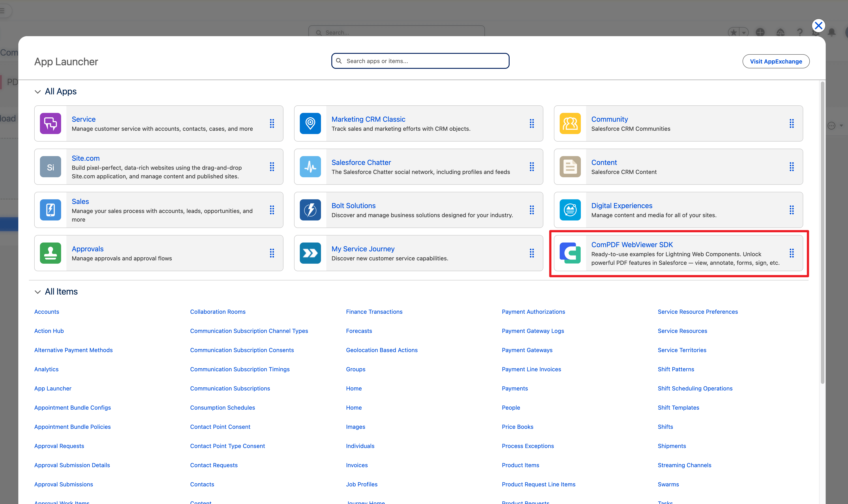Click the Search apps or items field
This screenshot has width=848, height=504.
tap(420, 61)
